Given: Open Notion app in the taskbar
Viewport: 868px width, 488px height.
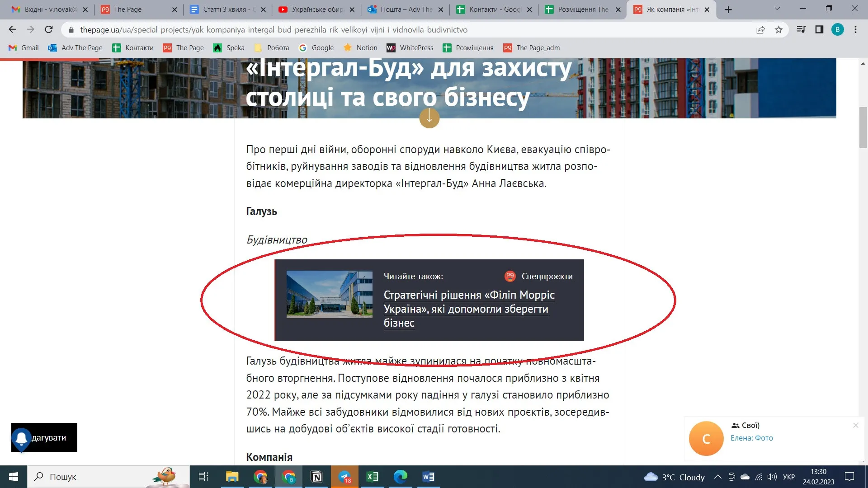Looking at the screenshot, I should (317, 477).
